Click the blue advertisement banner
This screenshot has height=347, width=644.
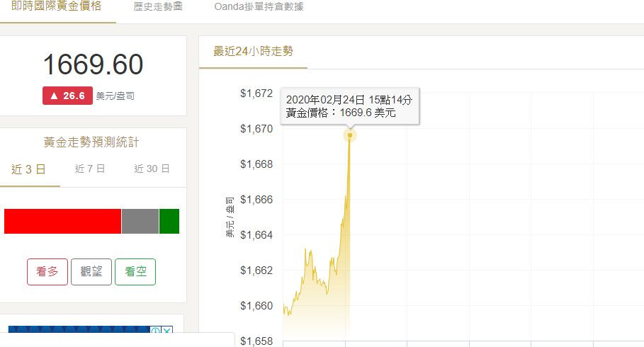click(x=79, y=330)
